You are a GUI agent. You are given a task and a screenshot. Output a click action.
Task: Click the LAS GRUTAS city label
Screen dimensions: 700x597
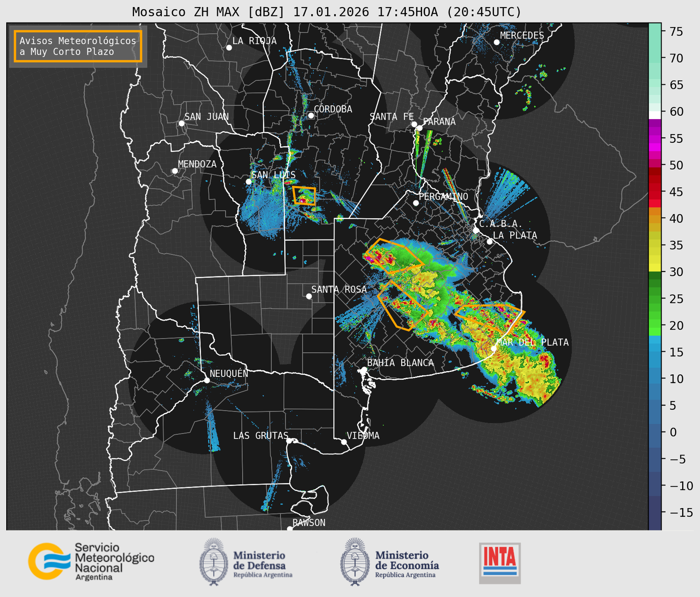pyautogui.click(x=261, y=436)
